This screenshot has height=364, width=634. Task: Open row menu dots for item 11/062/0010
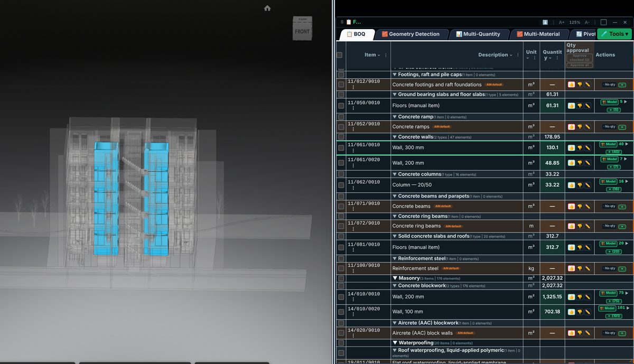pyautogui.click(x=353, y=188)
